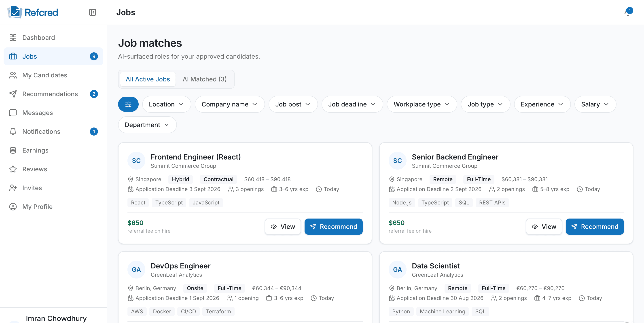Image resolution: width=644 pixels, height=323 pixels.
Task: Open the Job type filter dropdown
Action: (x=485, y=104)
